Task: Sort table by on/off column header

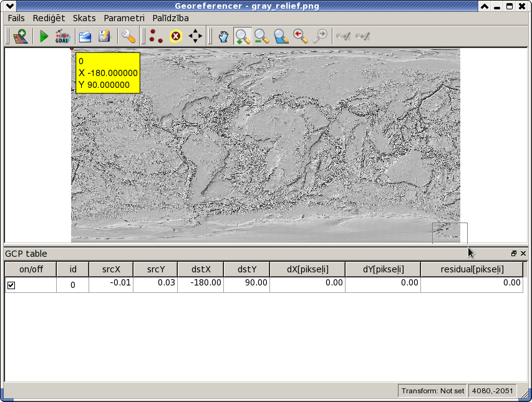Action: point(31,269)
